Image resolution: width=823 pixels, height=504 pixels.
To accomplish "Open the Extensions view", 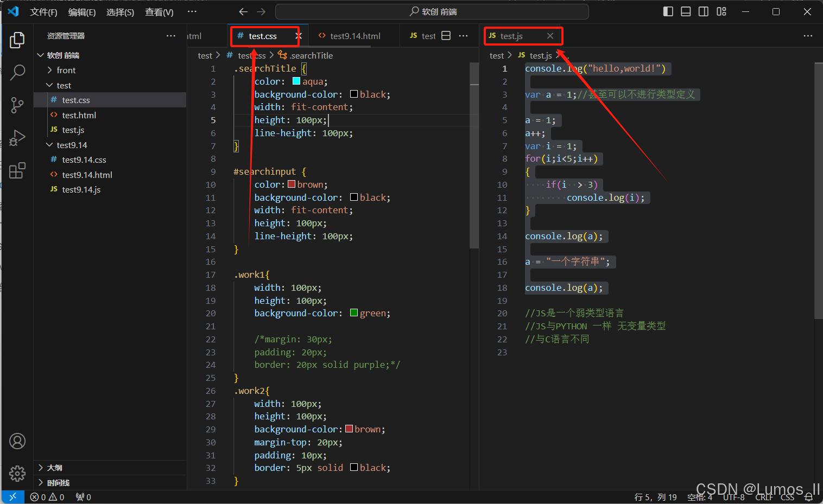I will pos(17,170).
